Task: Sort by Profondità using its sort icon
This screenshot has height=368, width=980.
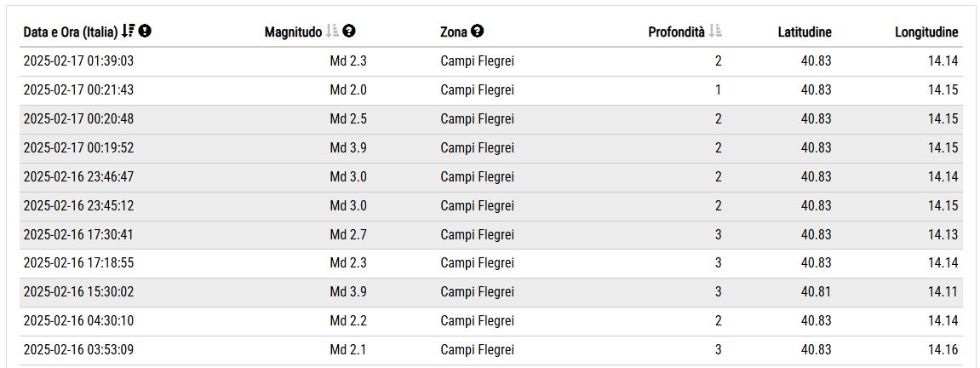Action: (x=715, y=31)
